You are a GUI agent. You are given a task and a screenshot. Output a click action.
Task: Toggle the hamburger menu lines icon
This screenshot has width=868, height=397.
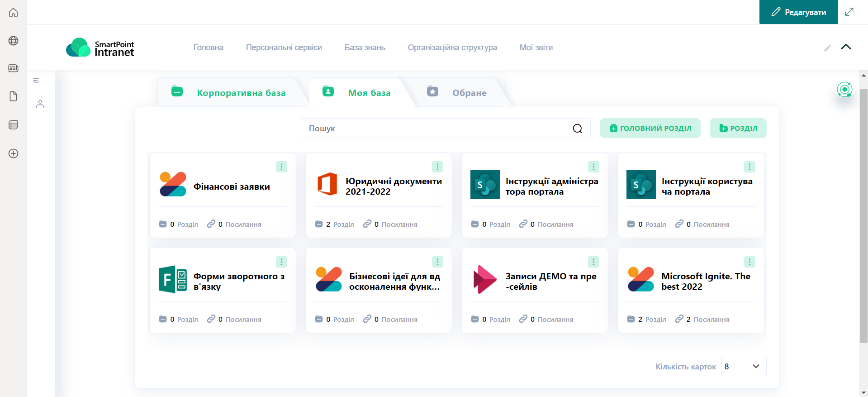point(36,81)
